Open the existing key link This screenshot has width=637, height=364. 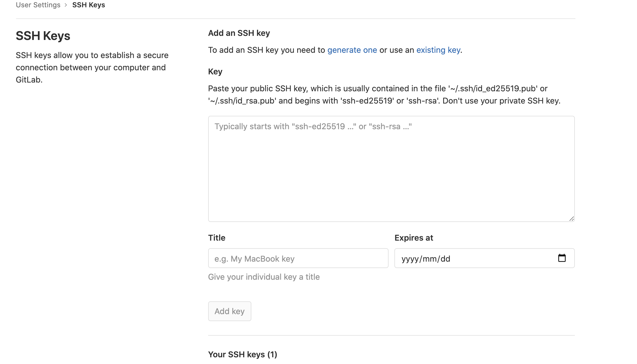click(438, 50)
